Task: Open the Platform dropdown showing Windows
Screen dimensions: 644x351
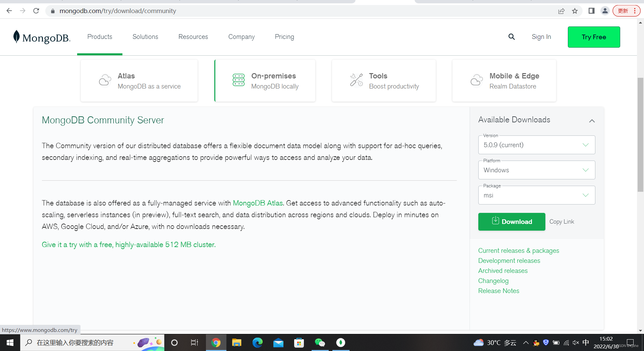Action: pos(537,170)
